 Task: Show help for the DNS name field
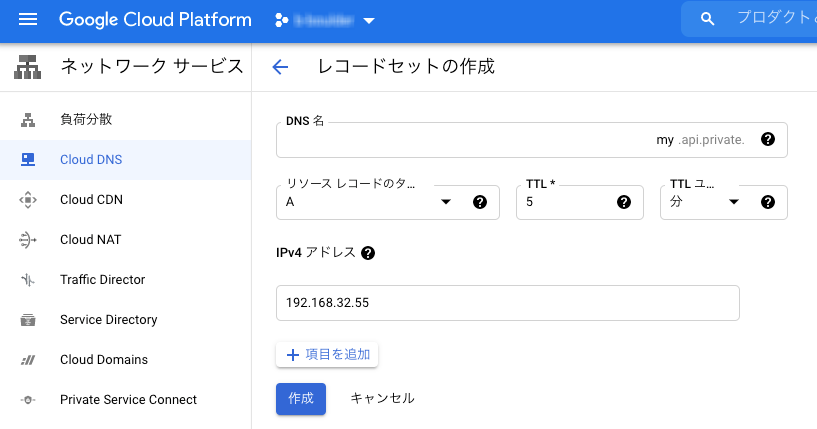(768, 139)
